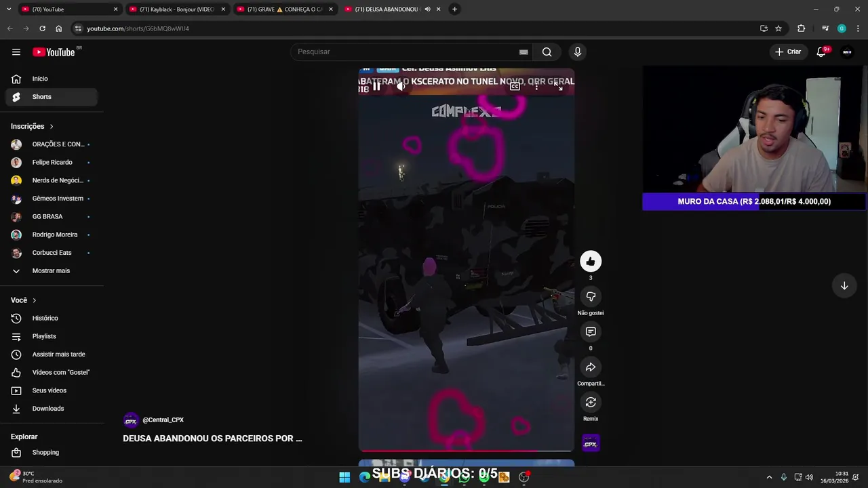Image resolution: width=868 pixels, height=488 pixels.
Task: Open the Gêmeos Investem channel
Action: point(52,199)
